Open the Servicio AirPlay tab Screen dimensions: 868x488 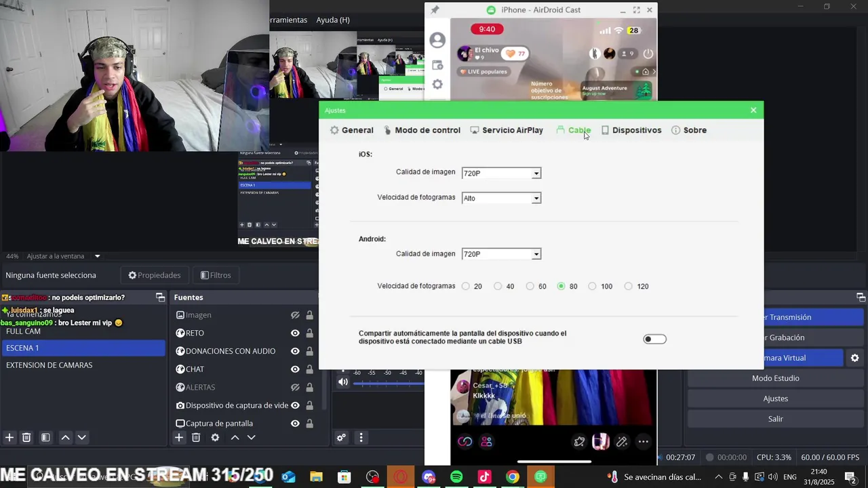pyautogui.click(x=507, y=130)
